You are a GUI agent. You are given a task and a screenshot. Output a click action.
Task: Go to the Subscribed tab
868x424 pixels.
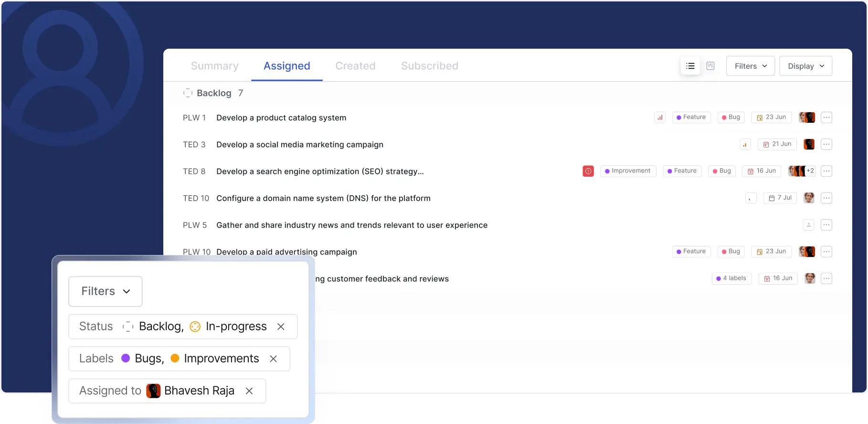pos(429,66)
